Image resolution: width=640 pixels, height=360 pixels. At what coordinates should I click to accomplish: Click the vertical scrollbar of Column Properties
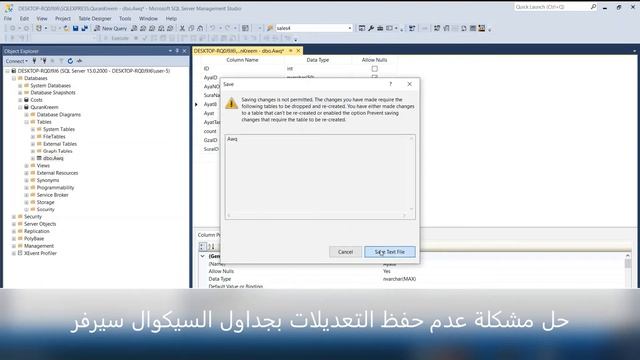[x=628, y=270]
